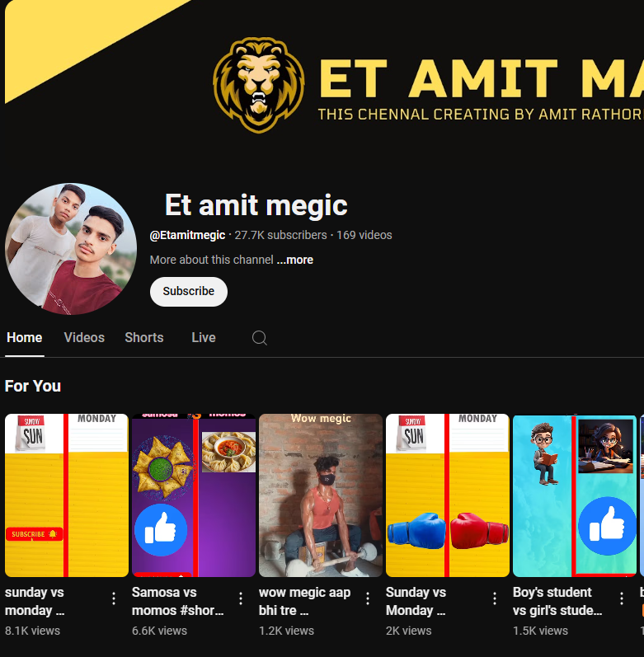Open options menu for 'sunday vs monday' video
The height and width of the screenshot is (657, 644).
pyautogui.click(x=114, y=598)
